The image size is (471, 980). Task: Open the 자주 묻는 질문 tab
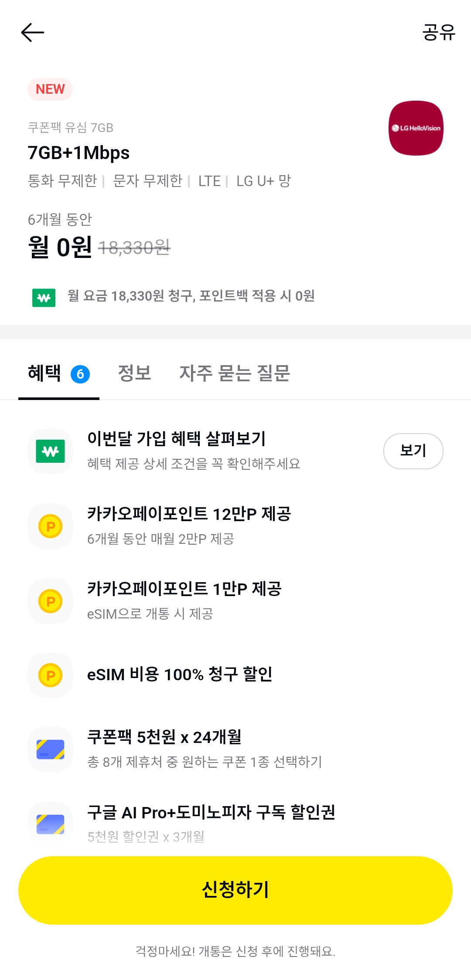point(235,373)
